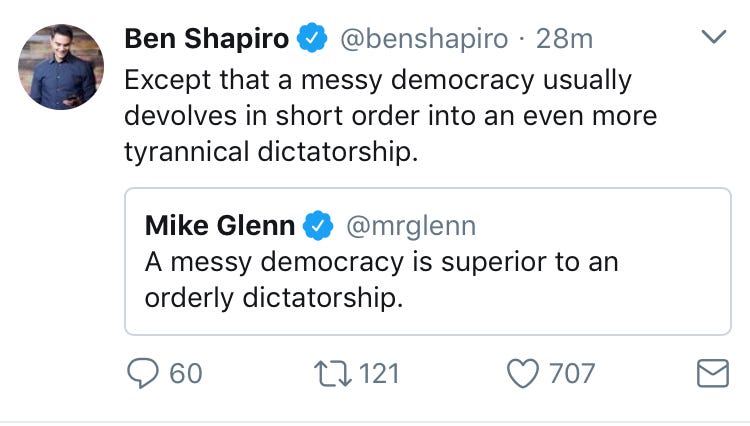The image size is (750, 426).
Task: Share the tweet via envelope message icon
Action: tap(711, 374)
